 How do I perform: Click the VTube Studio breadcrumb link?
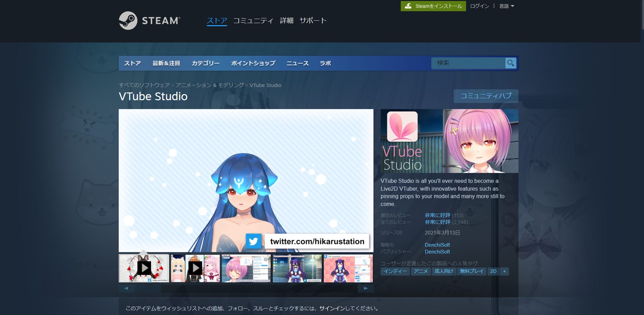[x=265, y=85]
